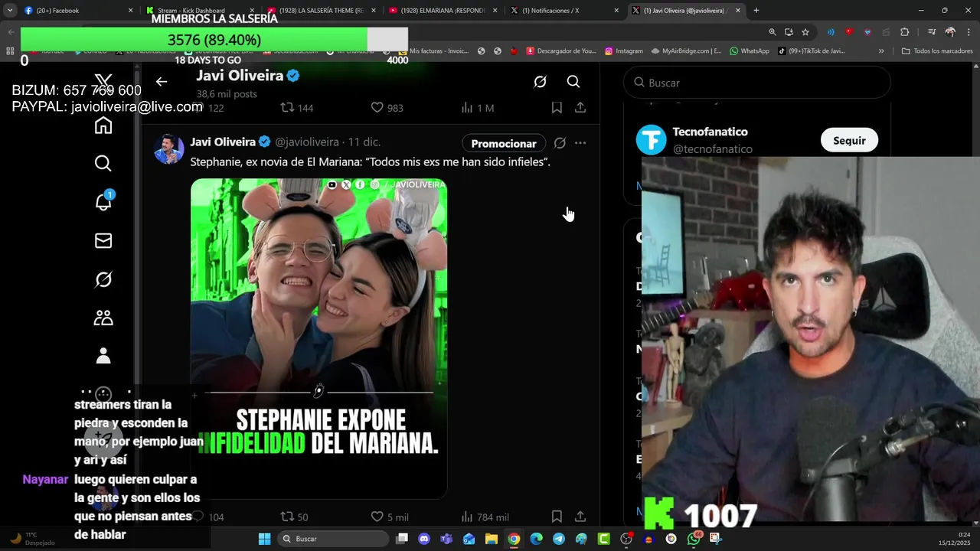Switch to the (20+) Facebook tab
Screen dimensions: 980x551
point(79,11)
